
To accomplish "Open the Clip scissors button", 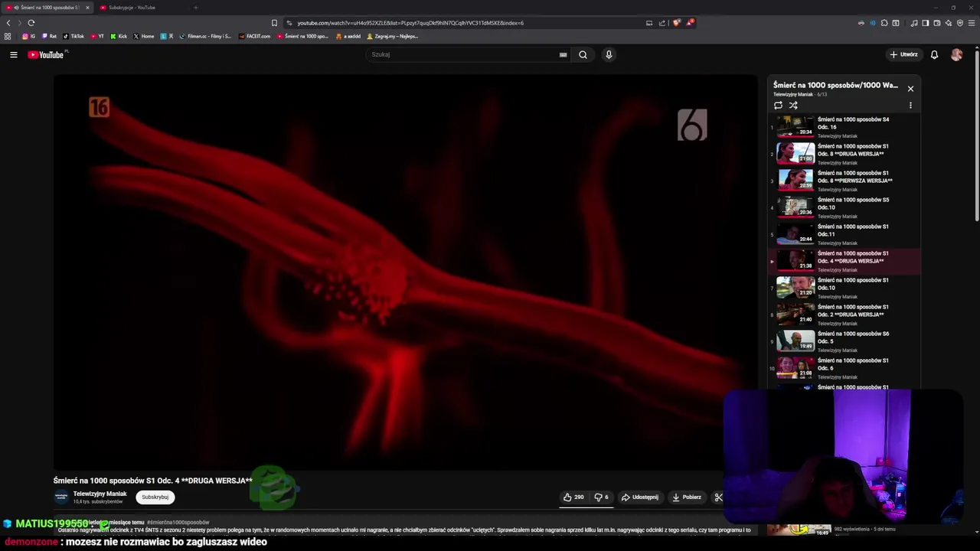I will (718, 497).
